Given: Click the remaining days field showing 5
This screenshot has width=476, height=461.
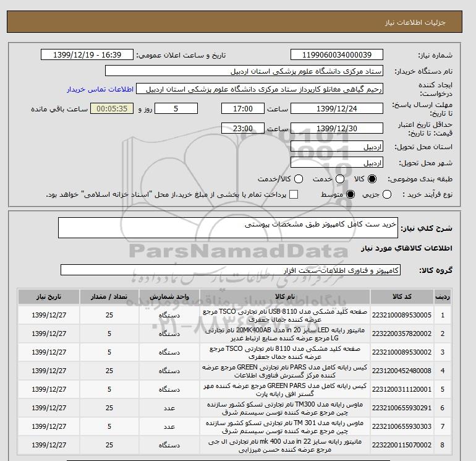Looking at the screenshot, I should point(176,108).
